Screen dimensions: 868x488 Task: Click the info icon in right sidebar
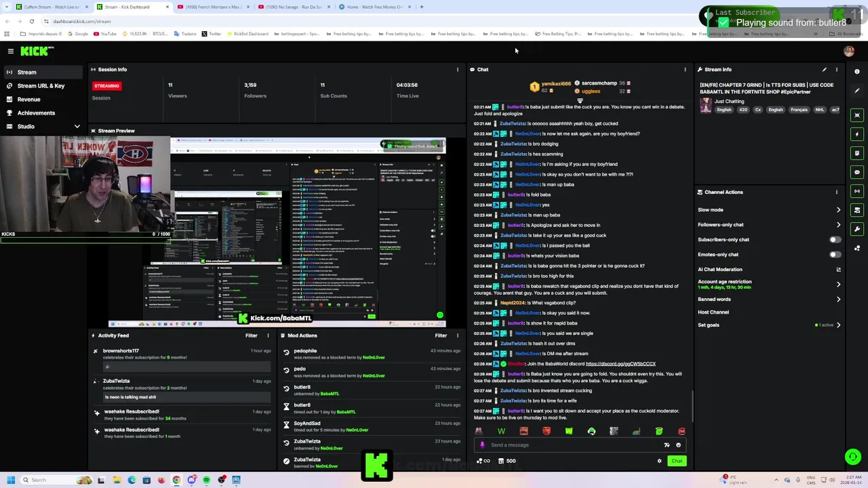click(x=857, y=71)
